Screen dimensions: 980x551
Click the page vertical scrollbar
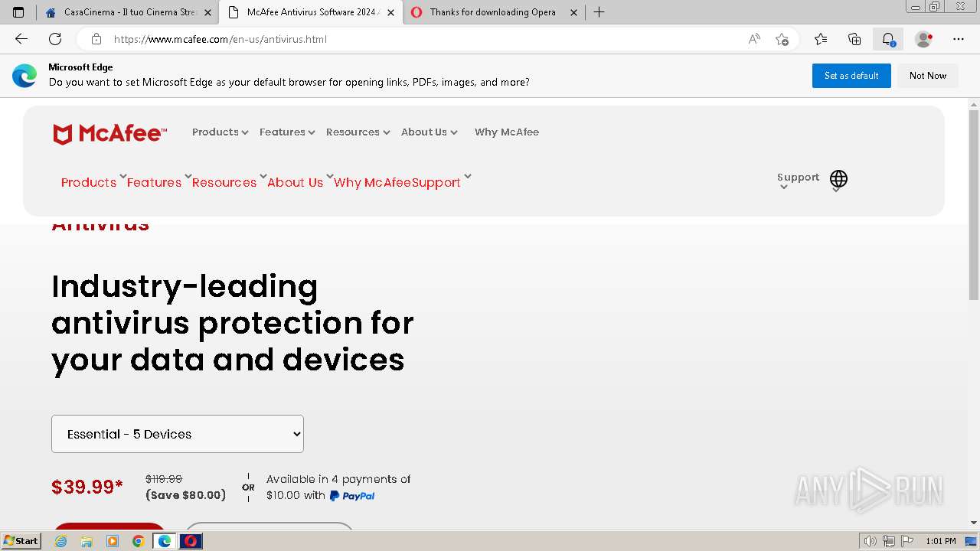[974, 204]
